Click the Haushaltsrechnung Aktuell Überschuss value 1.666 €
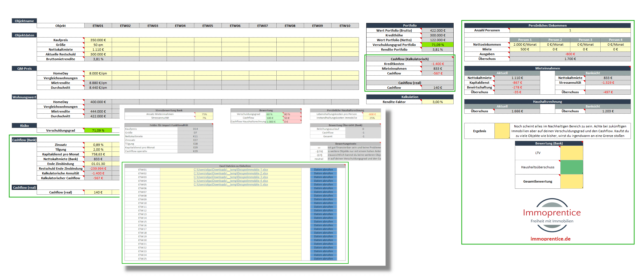The image size is (644, 280). click(517, 111)
